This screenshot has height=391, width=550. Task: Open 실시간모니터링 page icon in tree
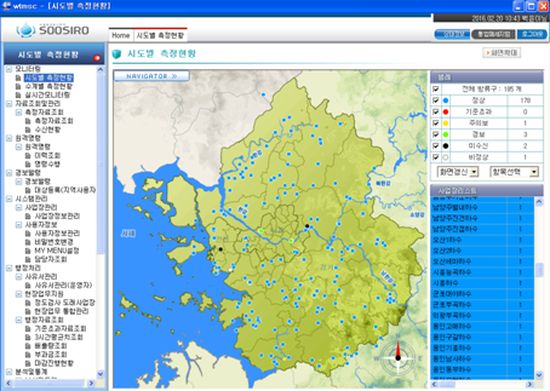(x=18, y=95)
